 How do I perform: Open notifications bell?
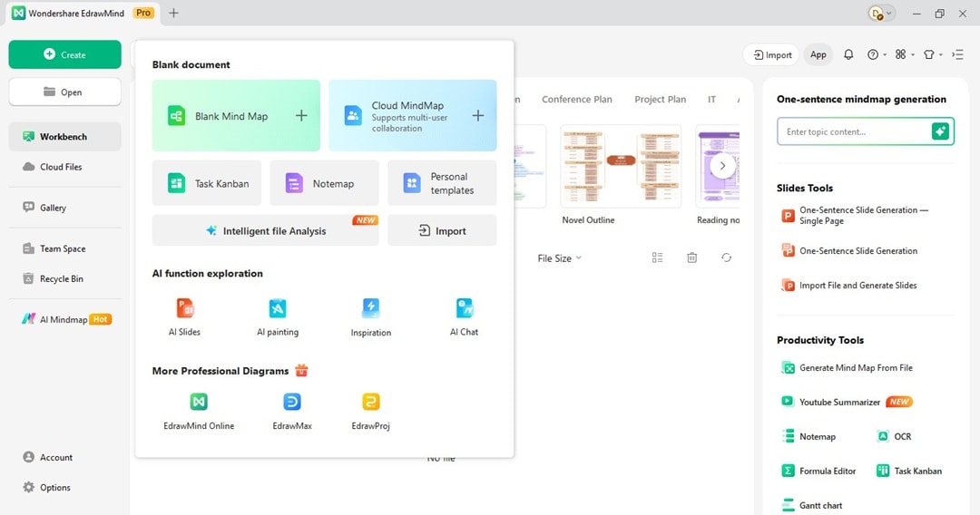click(x=848, y=54)
